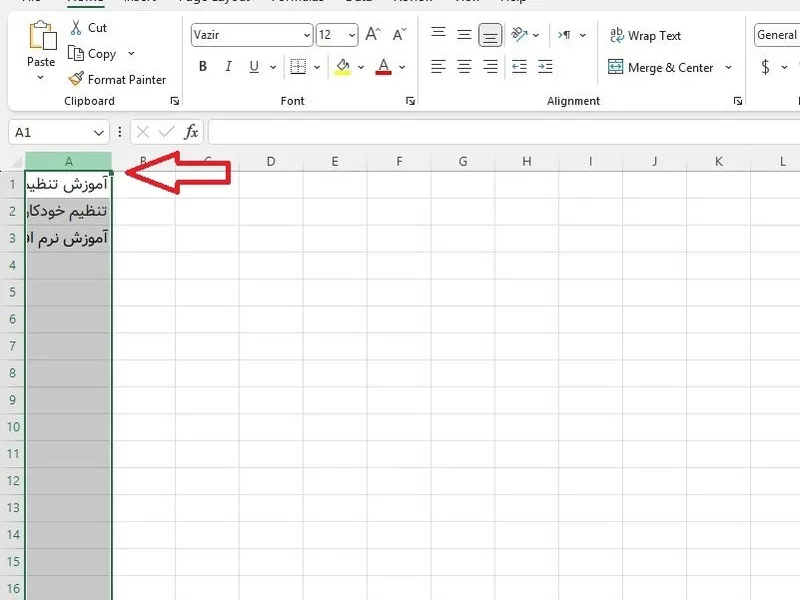
Task: Click the Orientation text angle icon
Action: point(519,34)
